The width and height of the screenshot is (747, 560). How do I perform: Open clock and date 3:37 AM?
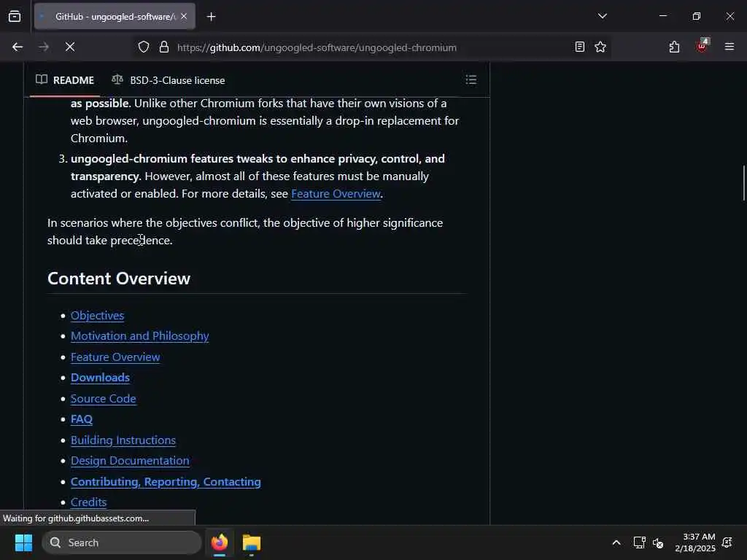tap(695, 542)
